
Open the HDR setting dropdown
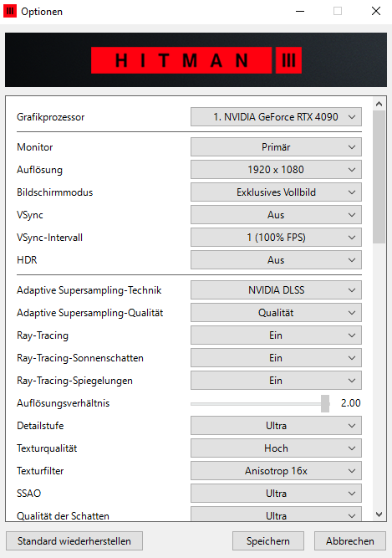tap(276, 260)
